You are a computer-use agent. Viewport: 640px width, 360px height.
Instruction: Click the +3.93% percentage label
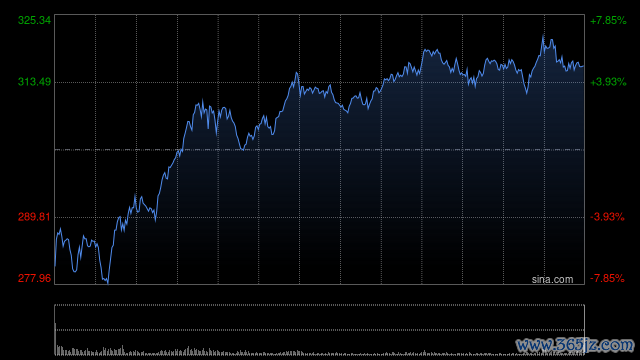(608, 82)
